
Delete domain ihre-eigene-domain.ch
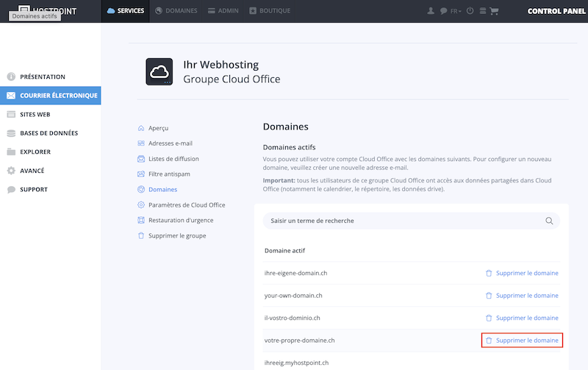click(522, 273)
